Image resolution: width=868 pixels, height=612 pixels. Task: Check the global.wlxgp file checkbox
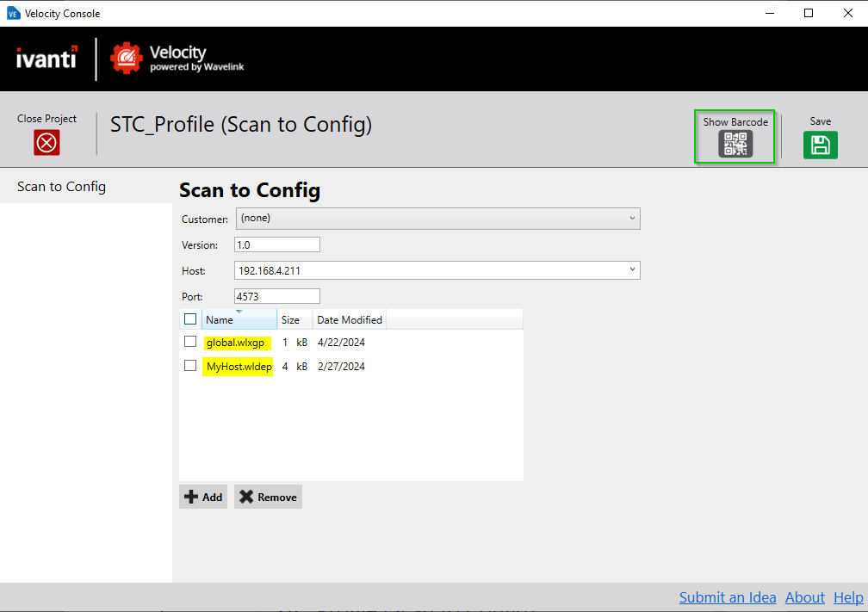point(190,341)
